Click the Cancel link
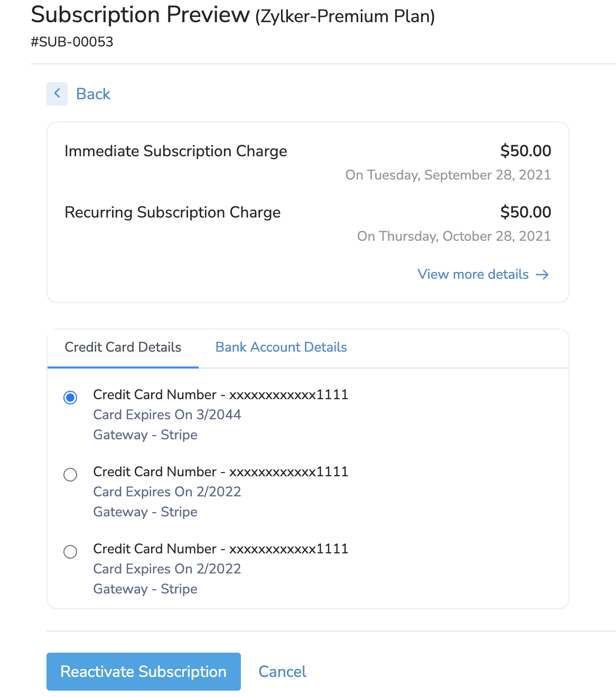The image size is (616, 697). (282, 672)
